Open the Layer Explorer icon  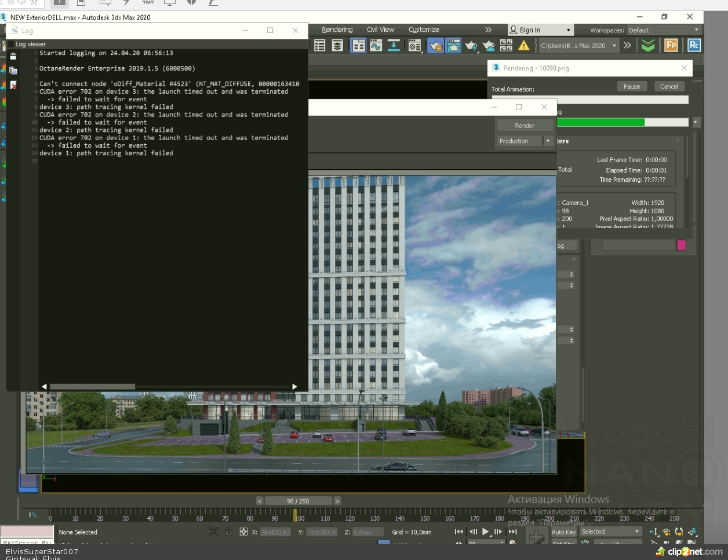[x=337, y=45]
